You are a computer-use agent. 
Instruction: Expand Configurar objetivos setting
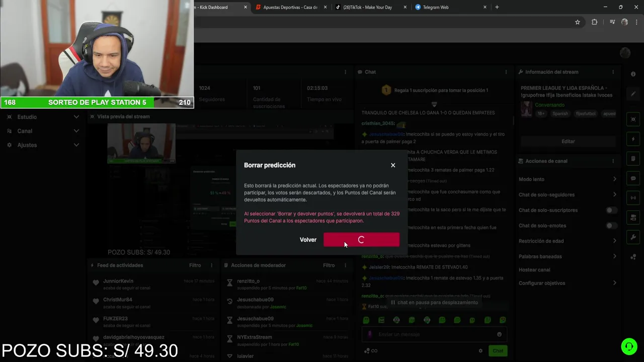pyautogui.click(x=568, y=283)
